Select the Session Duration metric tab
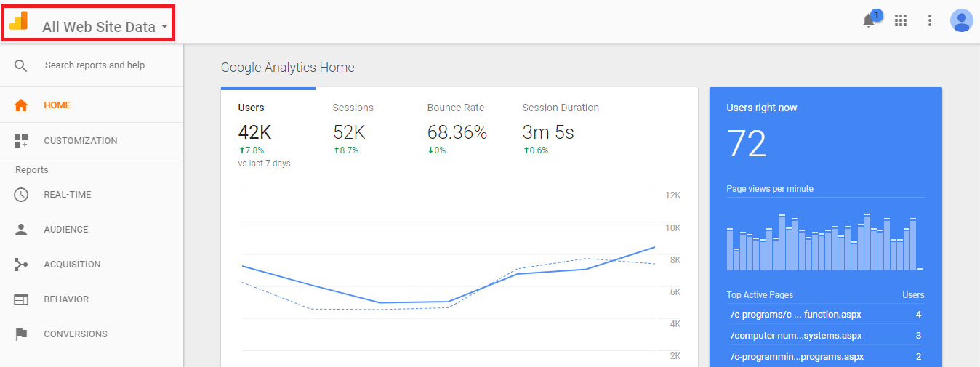The height and width of the screenshot is (367, 980). 561,129
